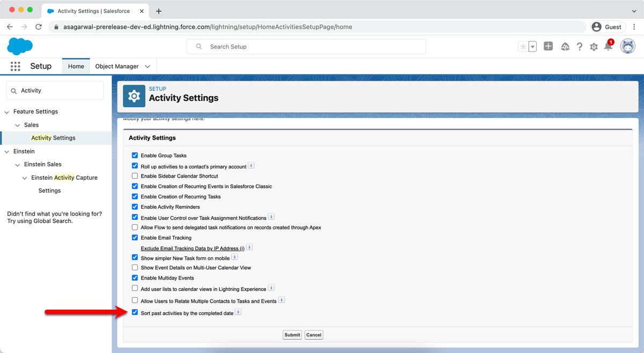
Task: Click the Submit button
Action: tap(292, 335)
